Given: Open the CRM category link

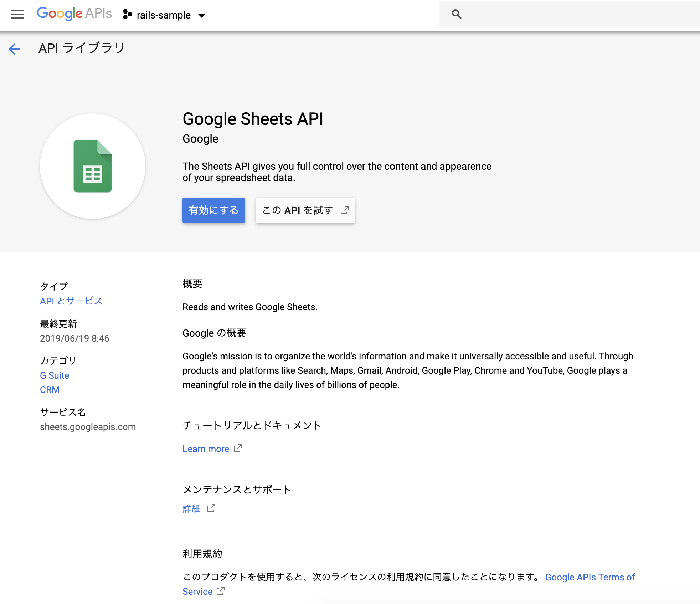Looking at the screenshot, I should point(50,390).
